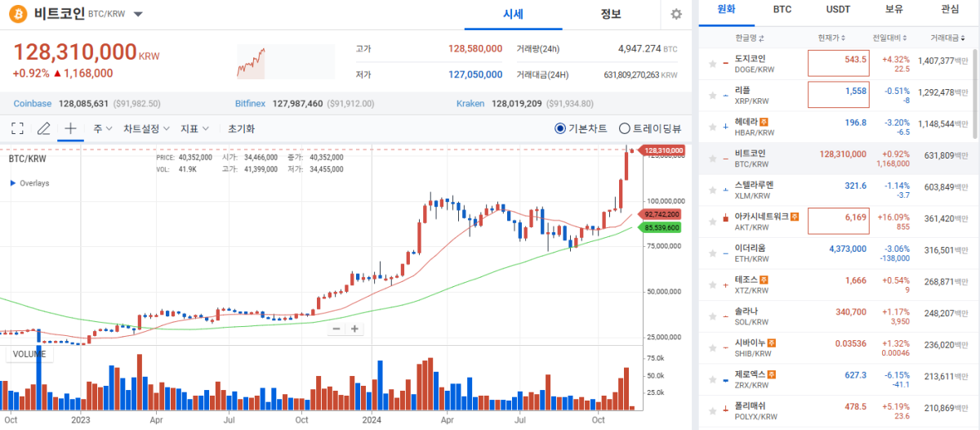
Task: Open the BTC/KRW market dropdown arrow
Action: click(x=137, y=15)
